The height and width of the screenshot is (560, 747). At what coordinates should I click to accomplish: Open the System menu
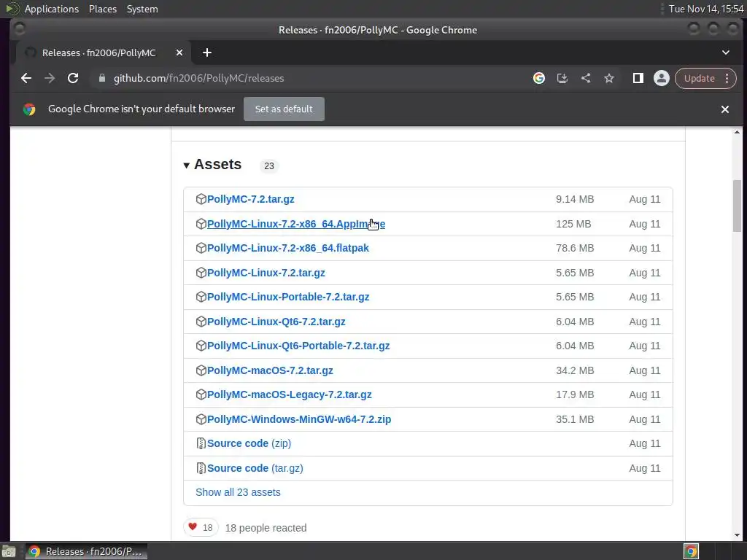142,9
